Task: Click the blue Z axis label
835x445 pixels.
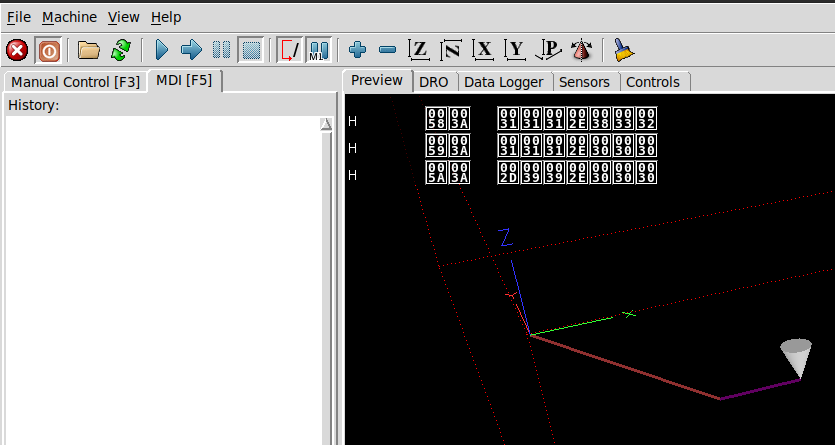Action: (505, 237)
